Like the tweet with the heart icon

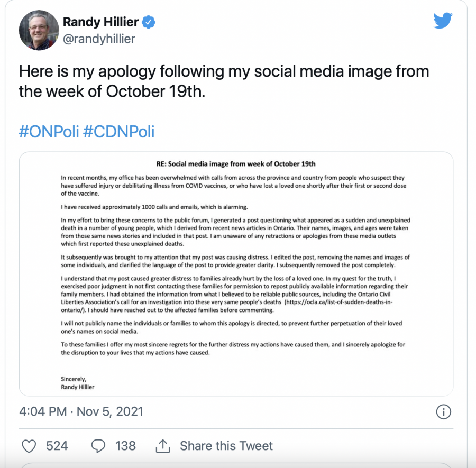point(29,446)
